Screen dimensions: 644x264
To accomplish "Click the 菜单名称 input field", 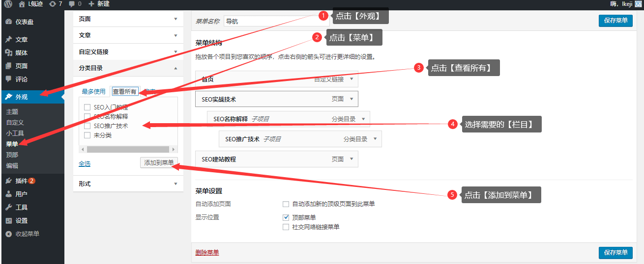I will 276,21.
